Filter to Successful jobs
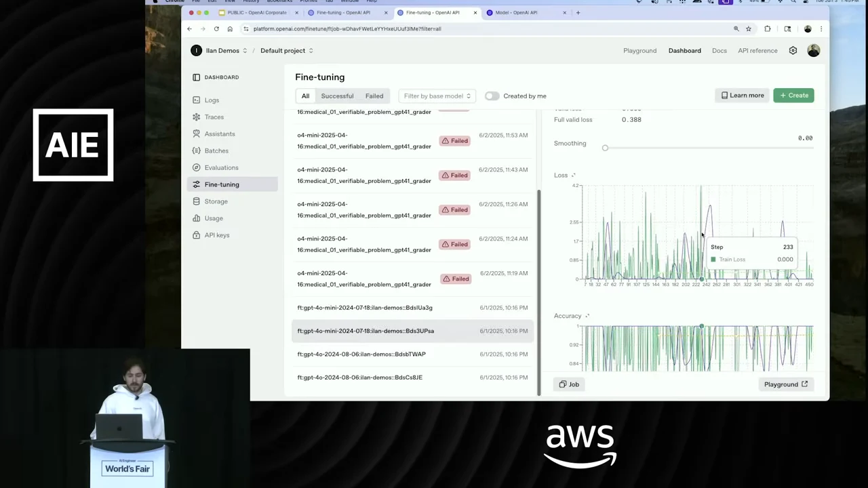The width and height of the screenshot is (868, 488). 337,96
